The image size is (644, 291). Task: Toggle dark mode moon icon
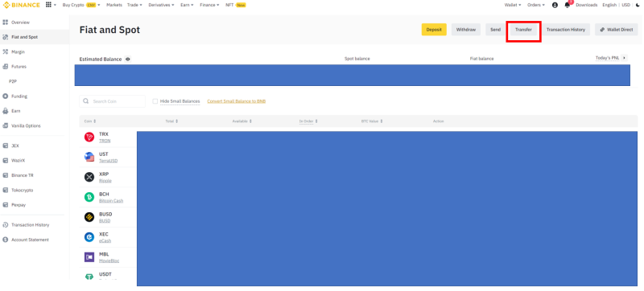click(638, 5)
